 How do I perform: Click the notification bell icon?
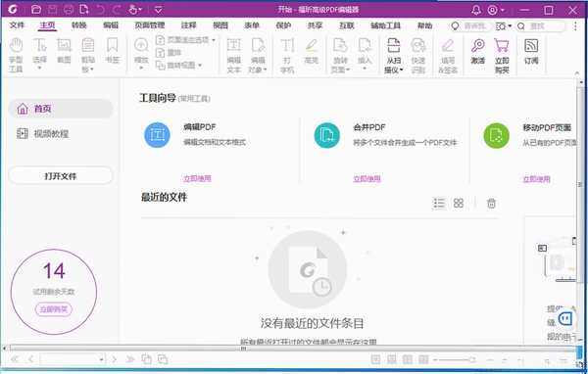(476, 10)
